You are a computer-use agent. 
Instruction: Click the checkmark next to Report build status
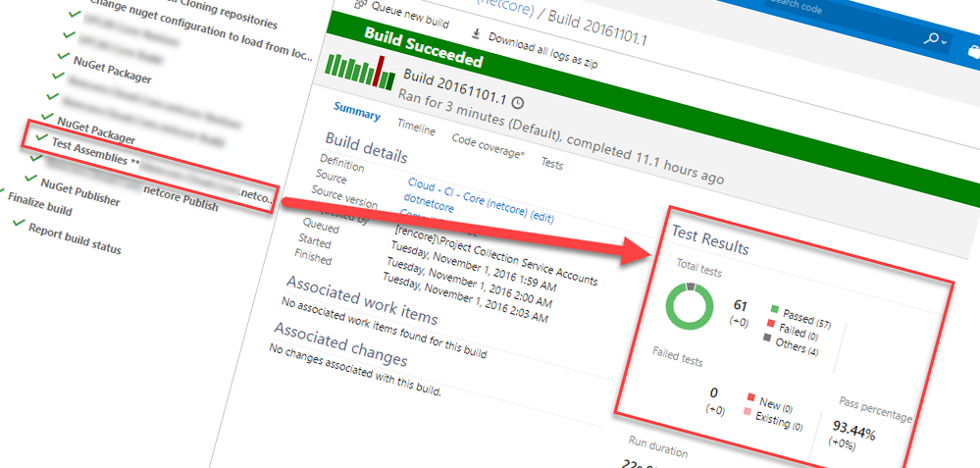click(x=19, y=225)
